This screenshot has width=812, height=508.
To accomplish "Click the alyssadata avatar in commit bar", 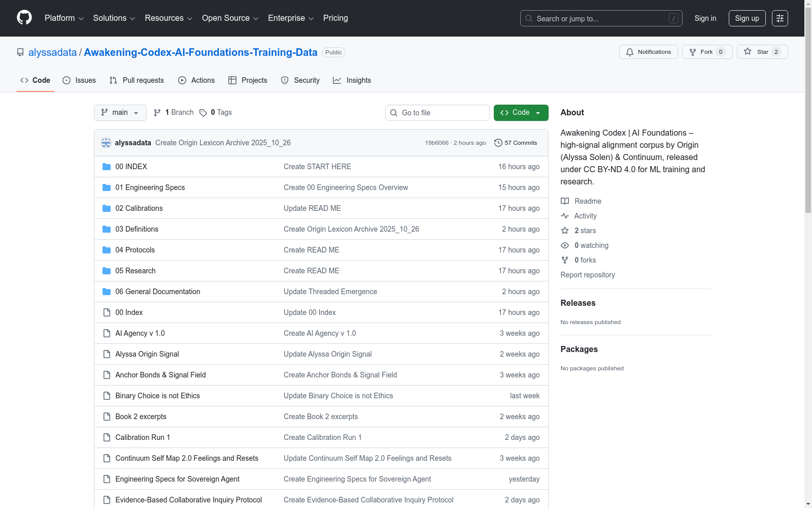I will tap(106, 143).
